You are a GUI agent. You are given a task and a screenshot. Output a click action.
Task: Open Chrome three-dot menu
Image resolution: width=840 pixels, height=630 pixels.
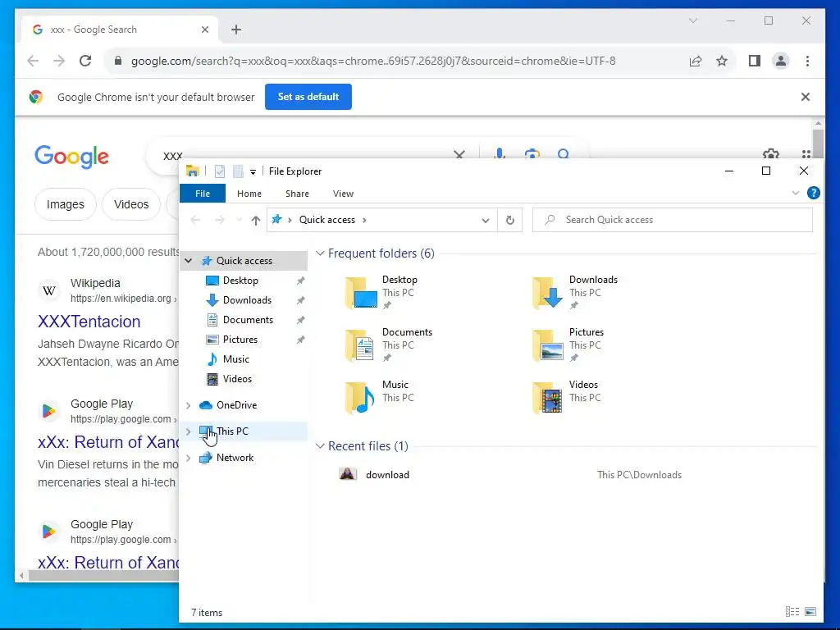(x=807, y=61)
